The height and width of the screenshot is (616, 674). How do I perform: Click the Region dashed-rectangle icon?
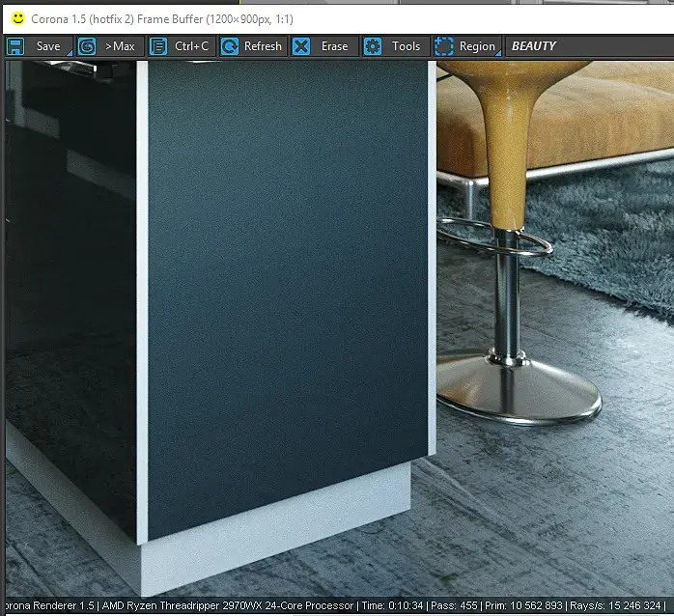(x=443, y=46)
